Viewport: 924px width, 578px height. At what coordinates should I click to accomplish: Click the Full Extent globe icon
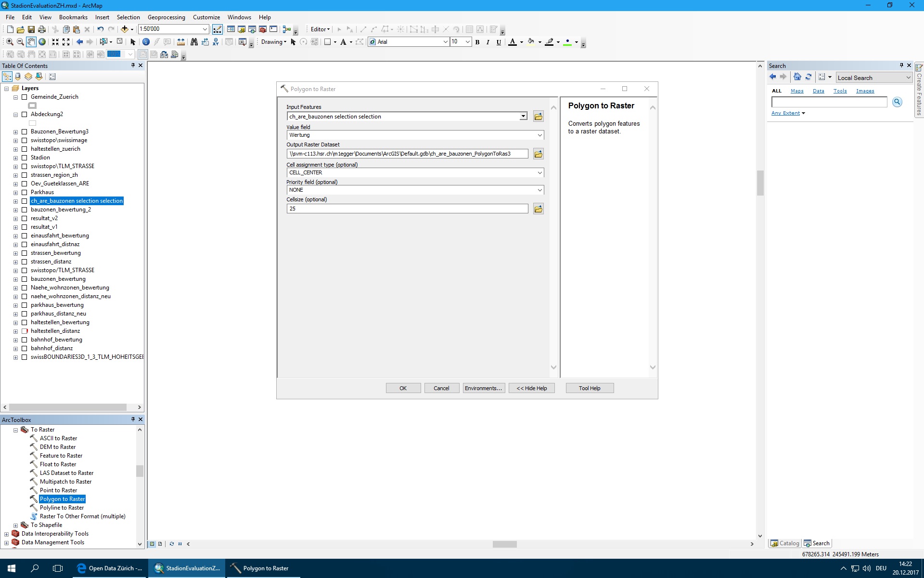coord(42,42)
